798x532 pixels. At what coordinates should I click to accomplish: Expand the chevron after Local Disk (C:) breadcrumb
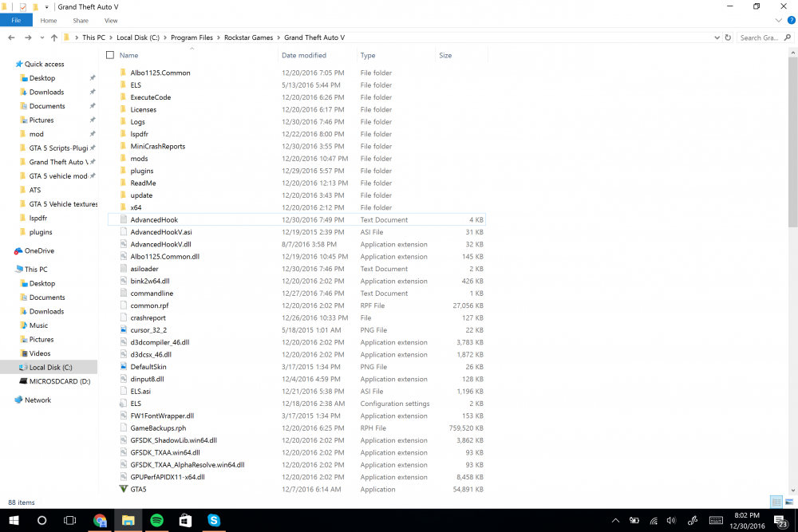(165, 37)
